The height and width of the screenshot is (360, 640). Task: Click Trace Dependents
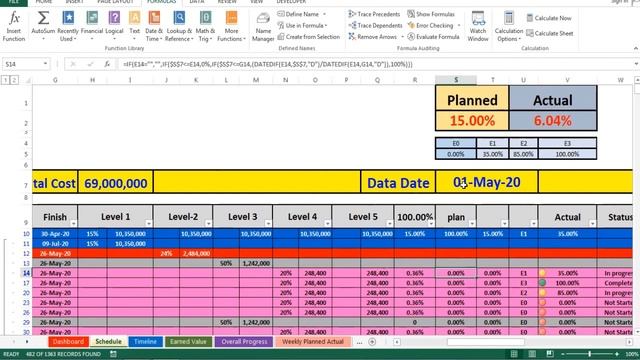point(376,25)
